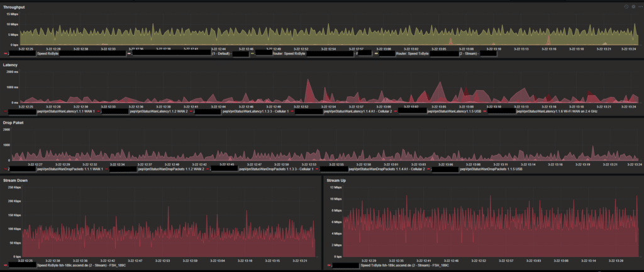Click the '2000 ms' y-axis label in Latency
The height and width of the screenshot is (272, 644).
coord(14,72)
